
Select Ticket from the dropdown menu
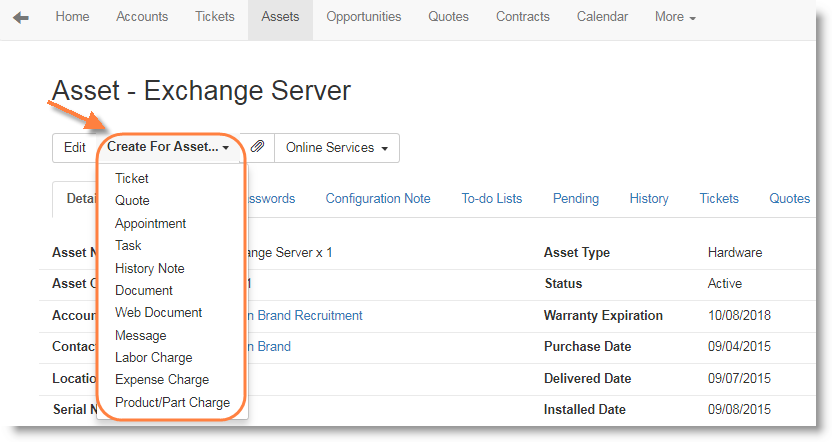(x=132, y=178)
